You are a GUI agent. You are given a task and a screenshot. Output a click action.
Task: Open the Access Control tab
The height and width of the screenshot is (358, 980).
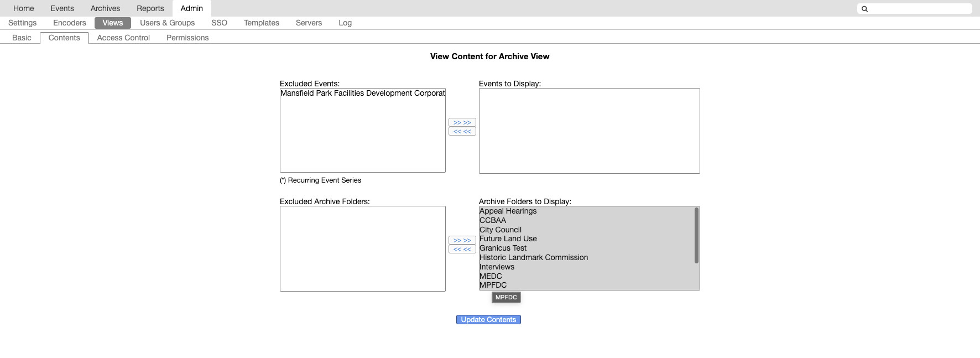pyautogui.click(x=123, y=38)
